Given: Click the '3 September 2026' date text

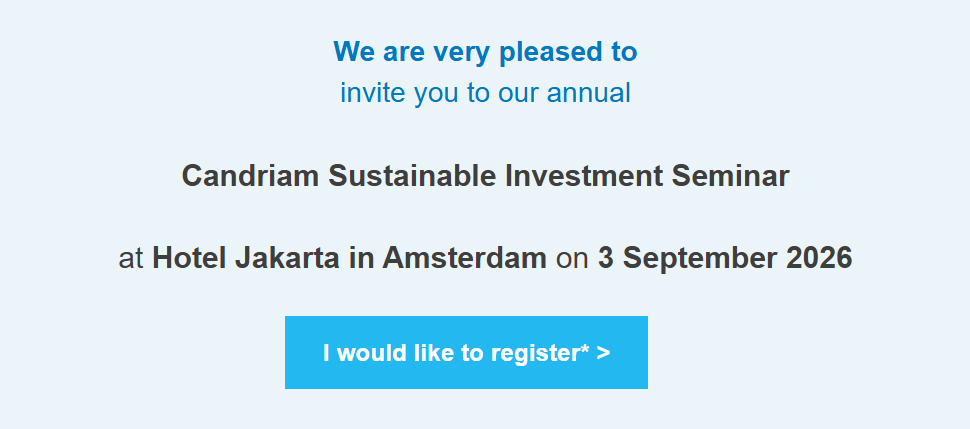Looking at the screenshot, I should 725,258.
